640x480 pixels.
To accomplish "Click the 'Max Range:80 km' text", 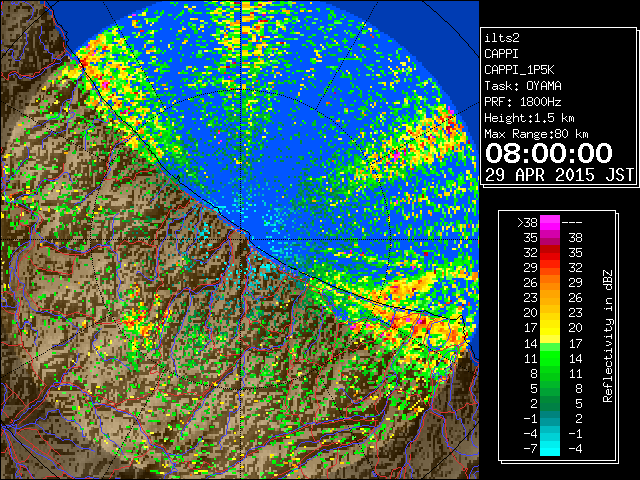I will coord(536,134).
